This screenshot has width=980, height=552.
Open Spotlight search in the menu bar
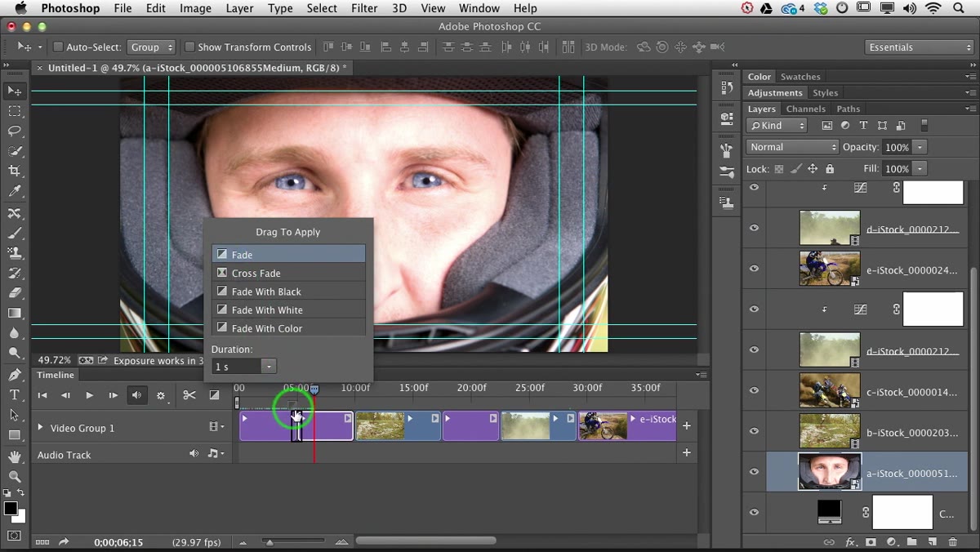coord(960,8)
